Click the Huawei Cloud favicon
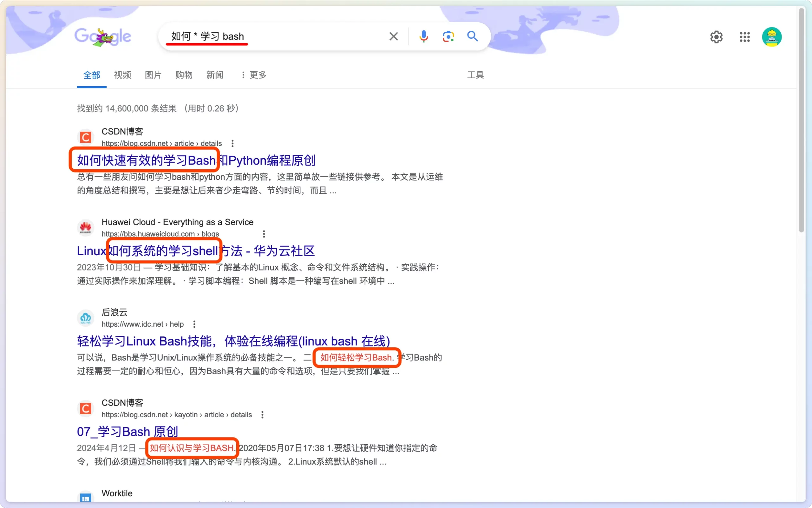The image size is (812, 508). coord(86,228)
